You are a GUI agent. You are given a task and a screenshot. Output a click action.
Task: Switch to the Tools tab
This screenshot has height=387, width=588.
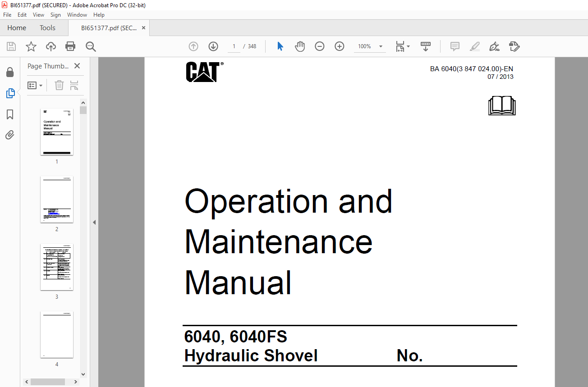pyautogui.click(x=47, y=28)
